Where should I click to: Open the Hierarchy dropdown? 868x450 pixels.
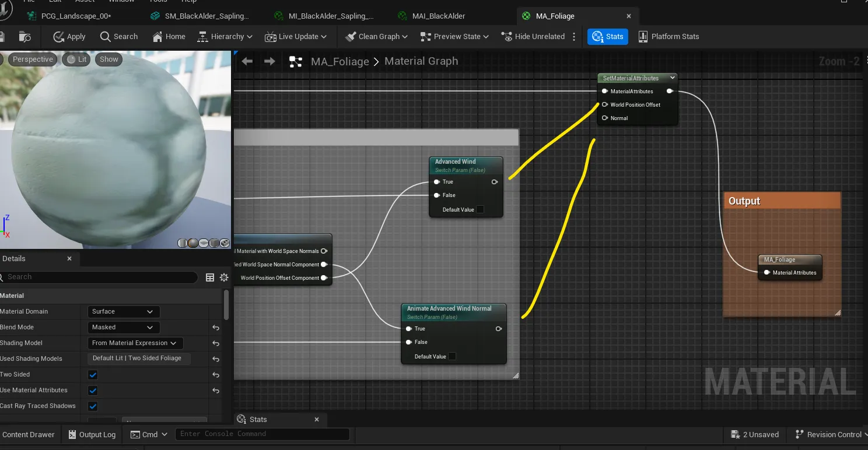coord(225,36)
